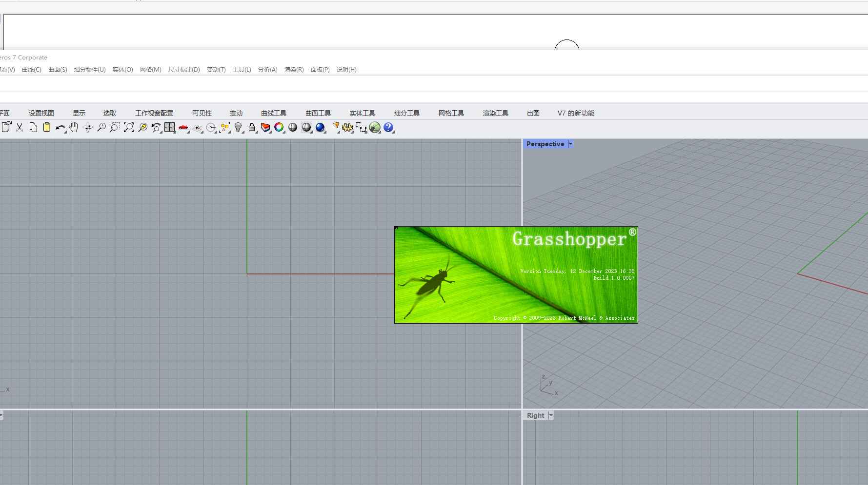
Task: Switch to the V7 的新功能 tab
Action: (x=576, y=113)
